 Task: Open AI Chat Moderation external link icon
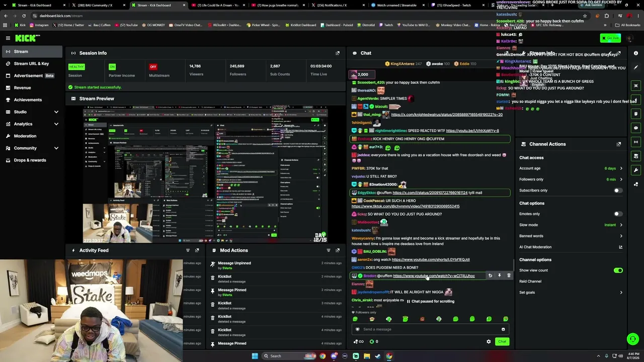coord(620,247)
